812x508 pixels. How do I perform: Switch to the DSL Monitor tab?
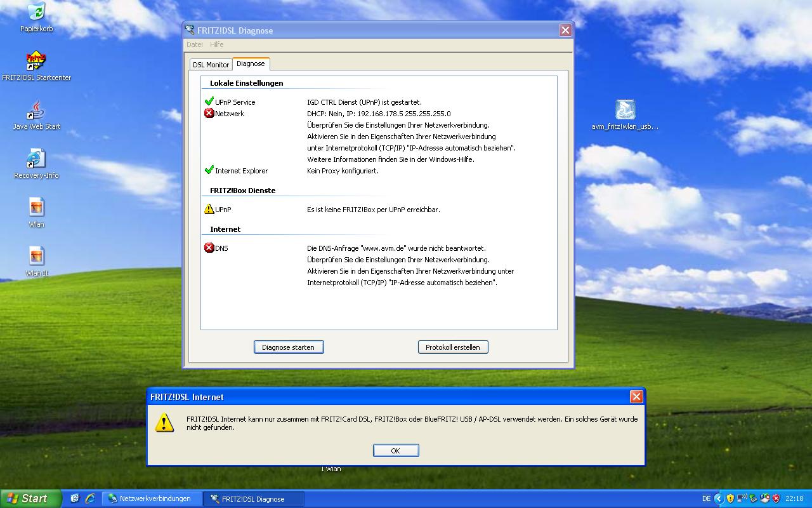click(211, 65)
